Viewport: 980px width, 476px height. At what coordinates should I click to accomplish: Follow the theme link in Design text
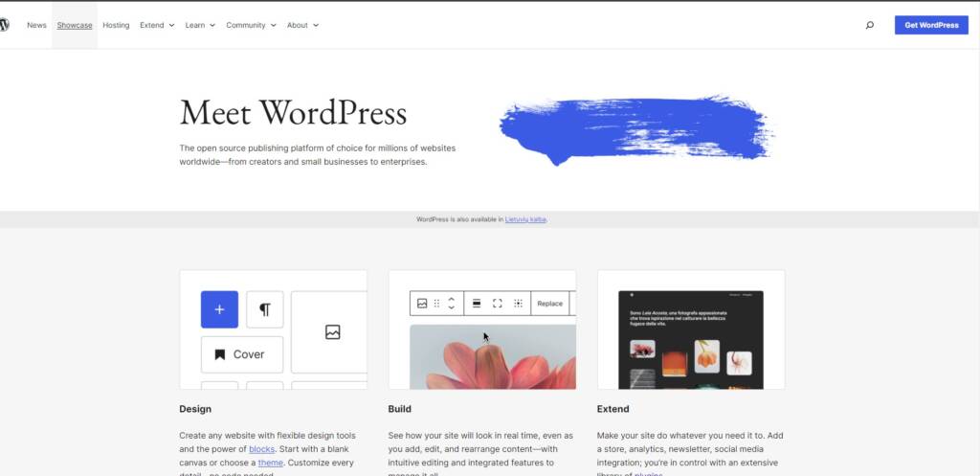click(271, 463)
